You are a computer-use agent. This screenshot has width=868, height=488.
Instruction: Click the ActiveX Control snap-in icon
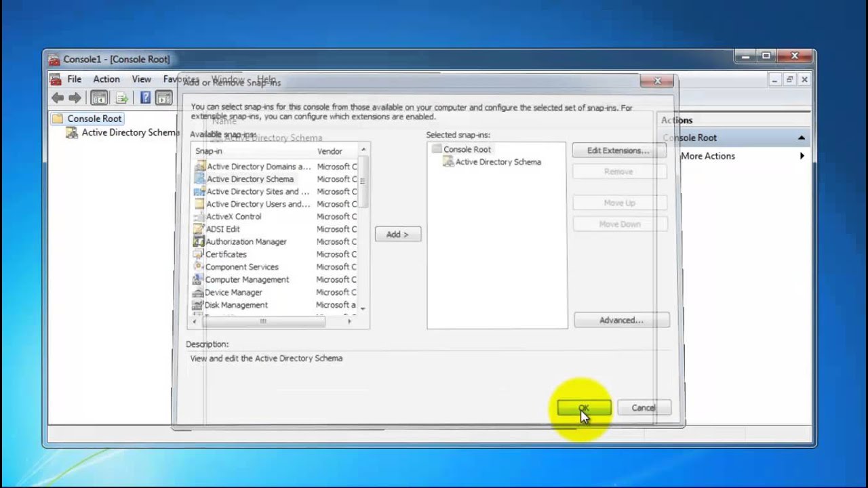tap(199, 217)
